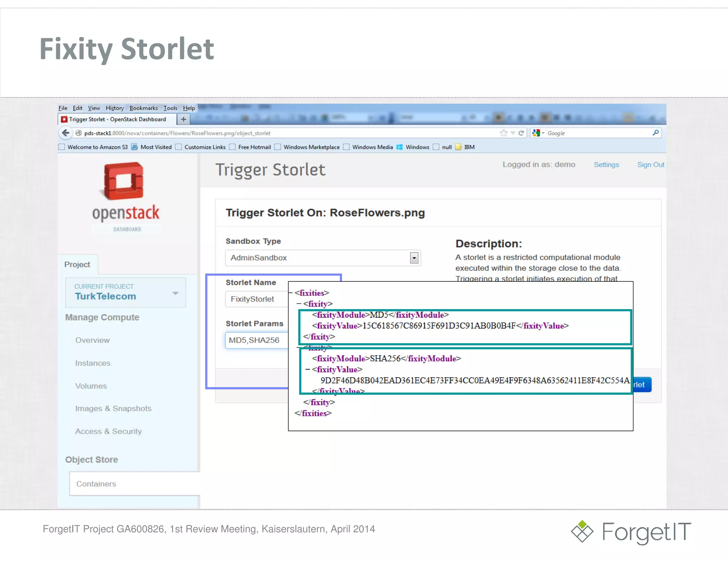Collapse the first fixity XML node
The width and height of the screenshot is (728, 562).
coord(299,304)
